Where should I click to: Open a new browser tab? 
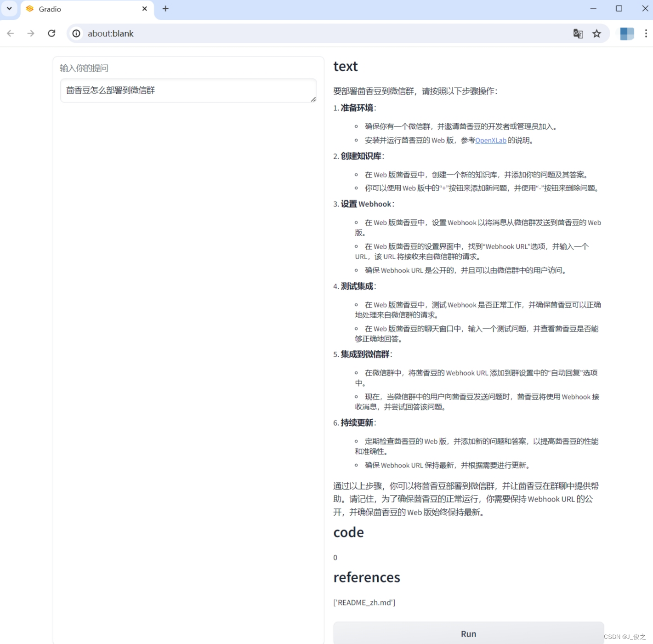[x=165, y=9]
